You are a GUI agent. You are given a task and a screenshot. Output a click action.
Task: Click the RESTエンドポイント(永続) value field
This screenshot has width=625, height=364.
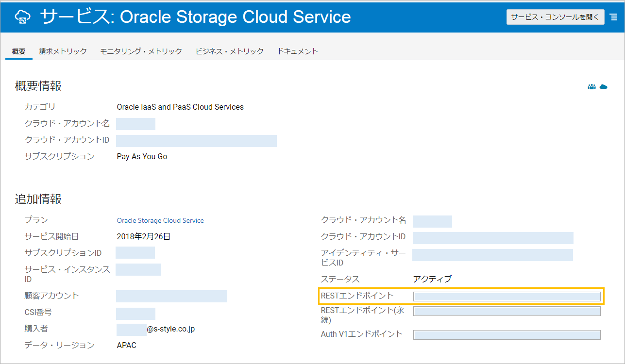(507, 311)
